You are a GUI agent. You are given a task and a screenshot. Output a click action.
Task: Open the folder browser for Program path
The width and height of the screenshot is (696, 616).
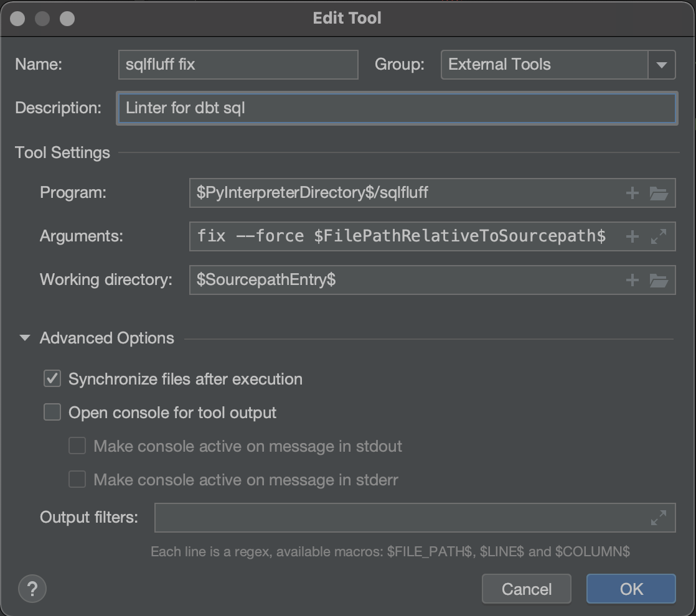click(659, 193)
